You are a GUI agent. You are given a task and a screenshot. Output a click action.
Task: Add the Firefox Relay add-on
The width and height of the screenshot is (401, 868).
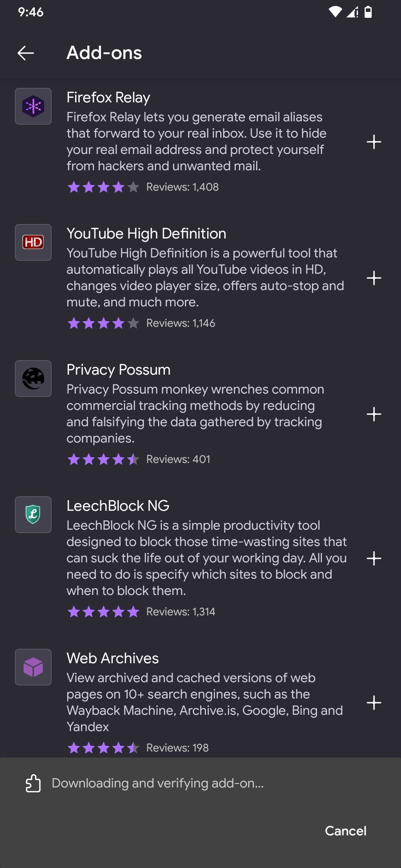374,142
